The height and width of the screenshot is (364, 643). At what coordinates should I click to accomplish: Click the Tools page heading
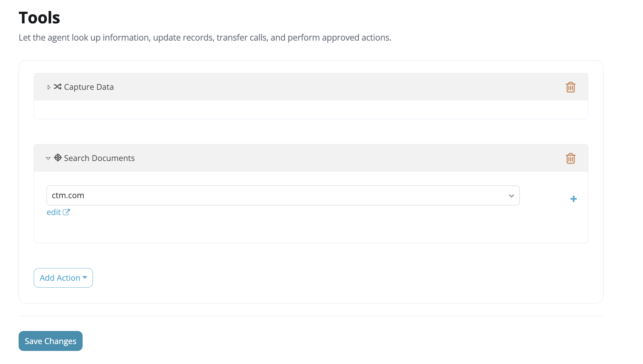pyautogui.click(x=39, y=18)
